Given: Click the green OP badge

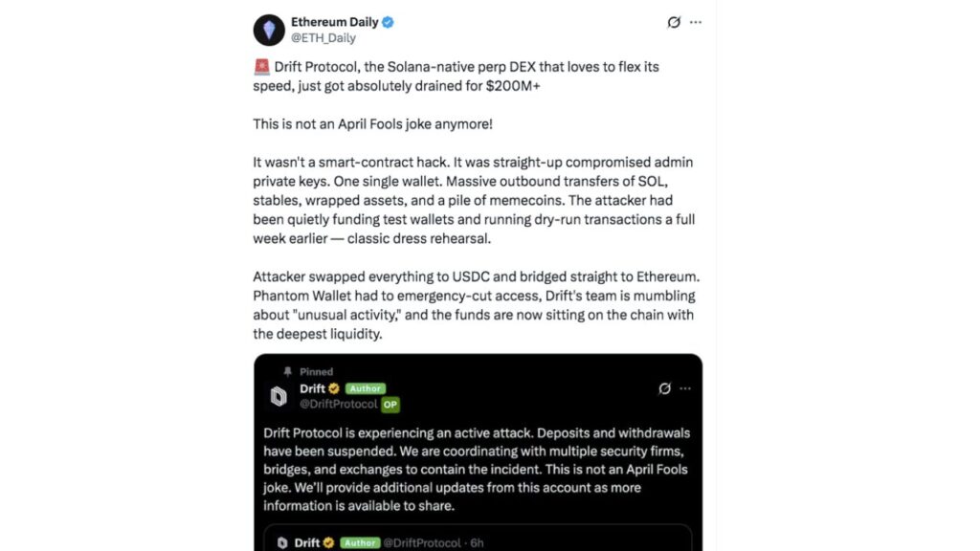Looking at the screenshot, I should click(x=390, y=405).
